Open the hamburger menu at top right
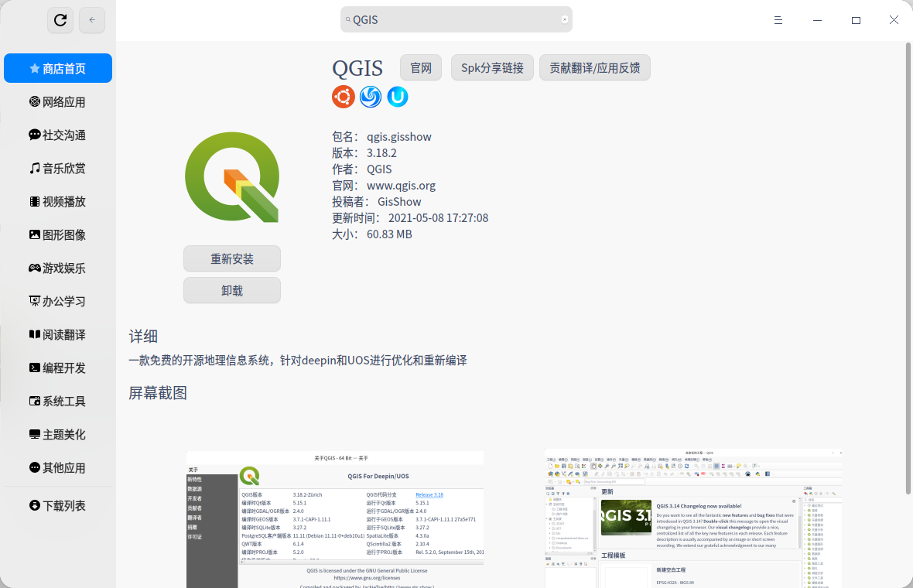 coord(778,19)
